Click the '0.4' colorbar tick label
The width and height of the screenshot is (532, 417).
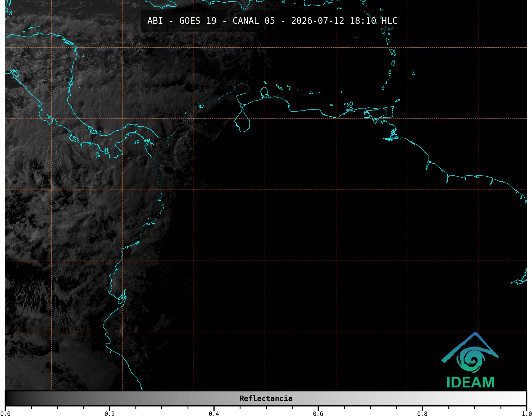click(x=214, y=414)
